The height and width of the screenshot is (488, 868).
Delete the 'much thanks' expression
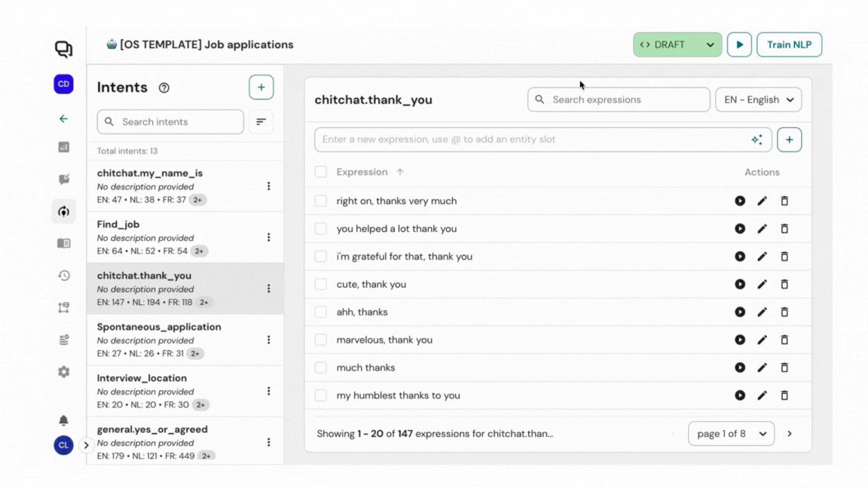tap(784, 368)
